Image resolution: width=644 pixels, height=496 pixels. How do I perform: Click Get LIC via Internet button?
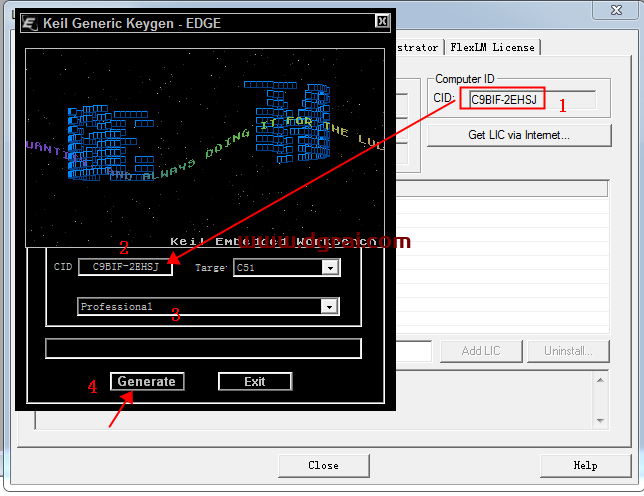518,135
